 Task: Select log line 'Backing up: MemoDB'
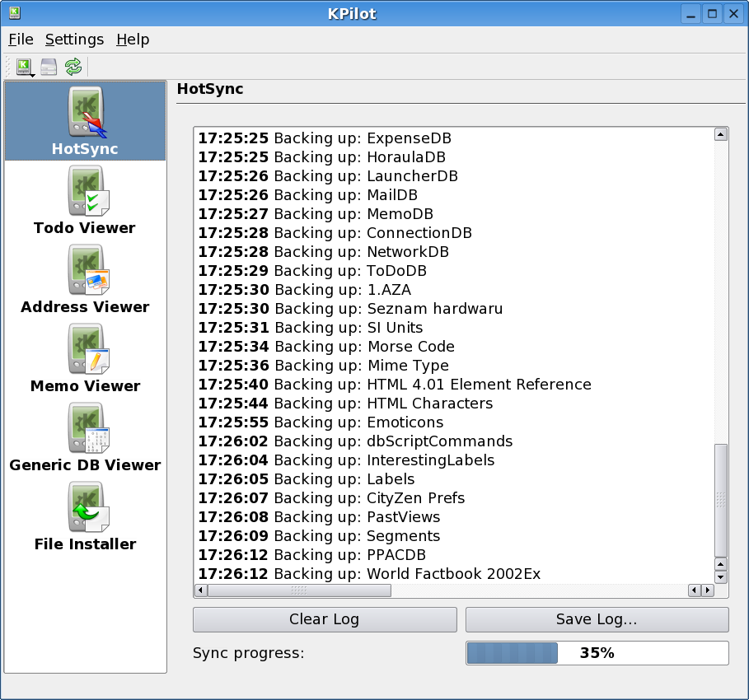point(316,214)
